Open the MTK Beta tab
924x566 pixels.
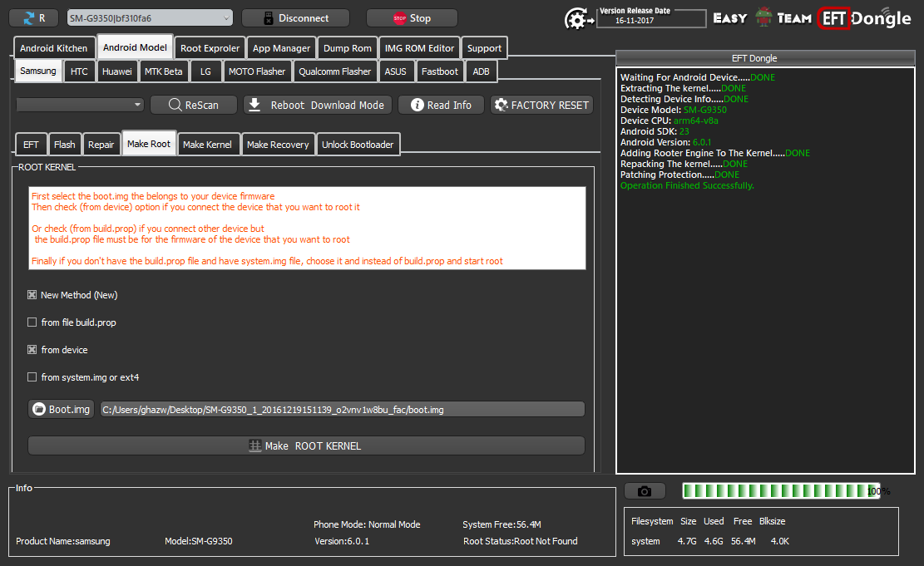(x=163, y=71)
